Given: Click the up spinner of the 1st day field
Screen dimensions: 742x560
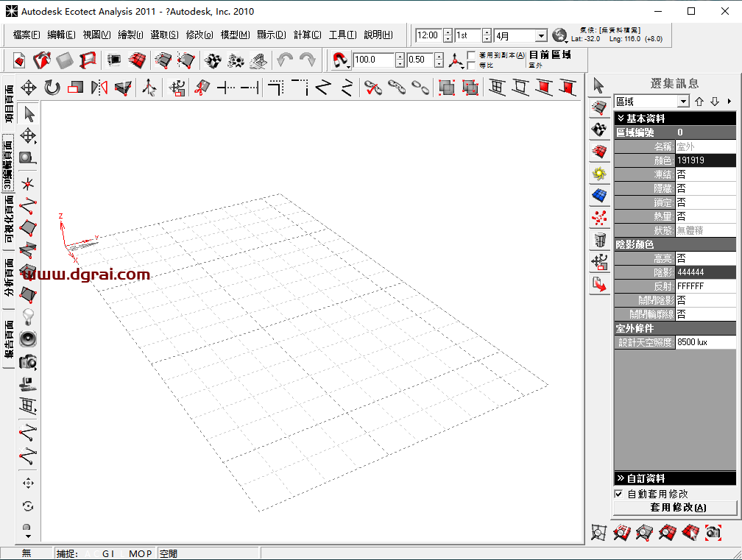Looking at the screenshot, I should (x=487, y=32).
